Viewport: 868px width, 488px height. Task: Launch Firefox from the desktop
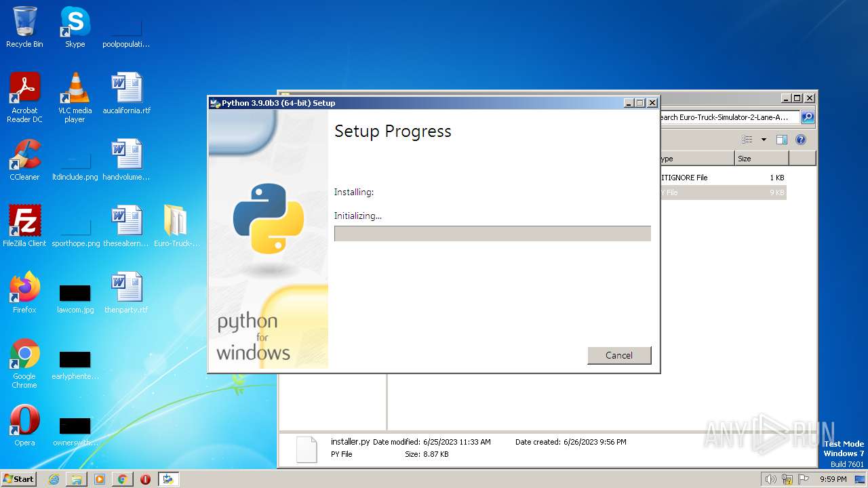tap(24, 293)
